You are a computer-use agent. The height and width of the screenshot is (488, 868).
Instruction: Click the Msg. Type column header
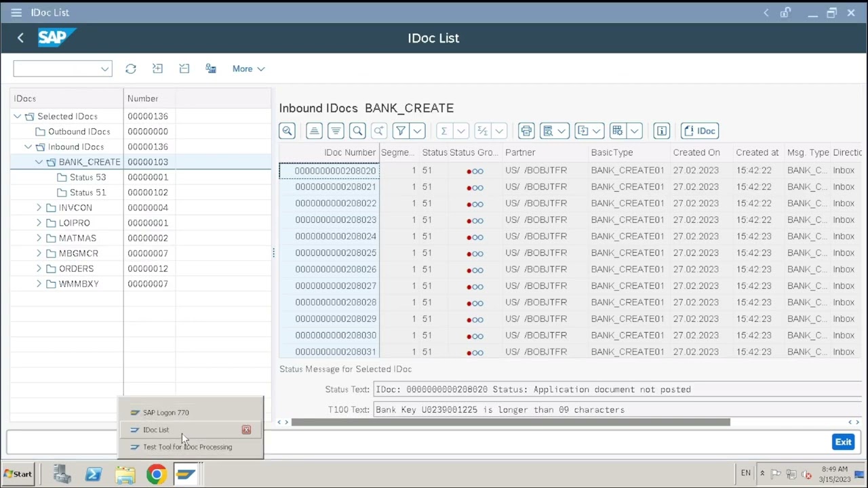[808, 152]
